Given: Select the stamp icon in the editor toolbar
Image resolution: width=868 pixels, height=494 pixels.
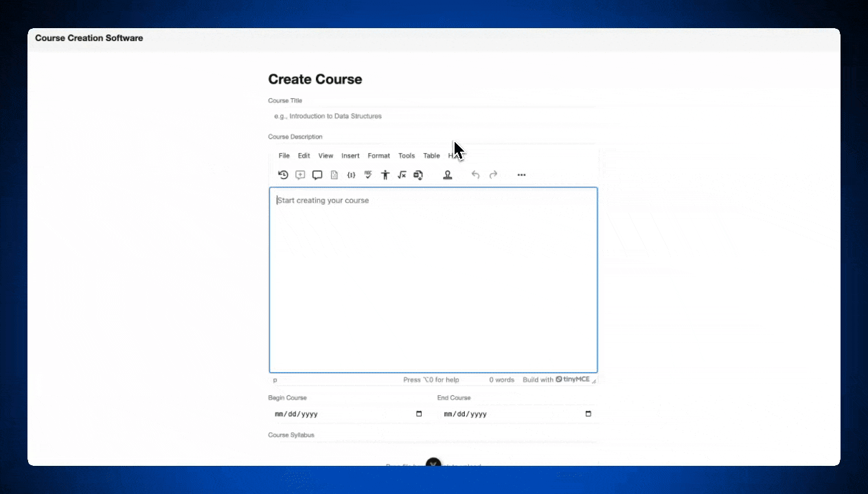Looking at the screenshot, I should click(448, 175).
